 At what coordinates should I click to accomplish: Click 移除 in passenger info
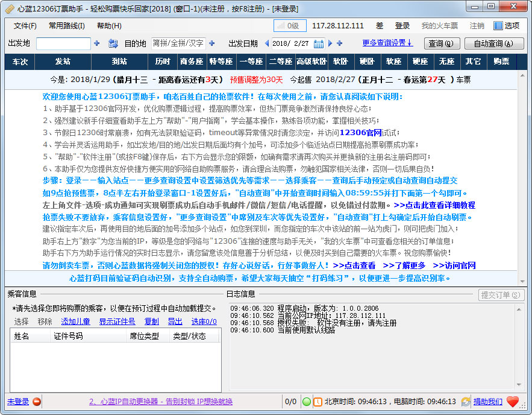45,322
